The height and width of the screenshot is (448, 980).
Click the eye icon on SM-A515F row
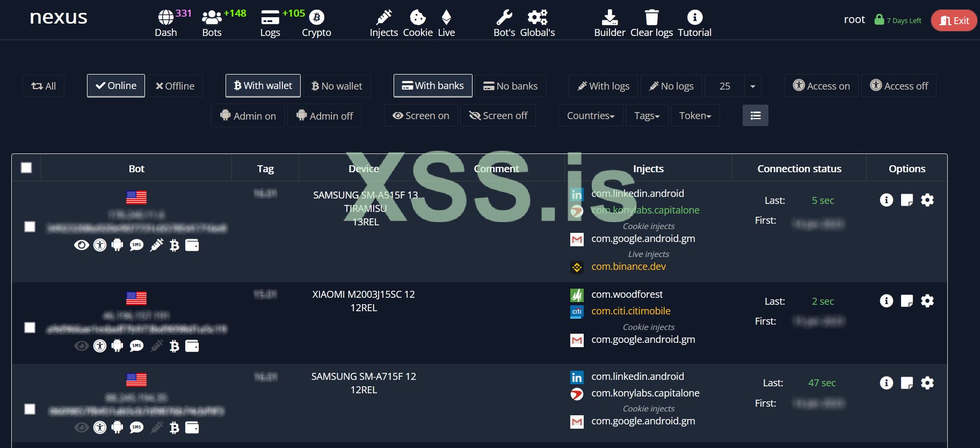pyautogui.click(x=82, y=245)
